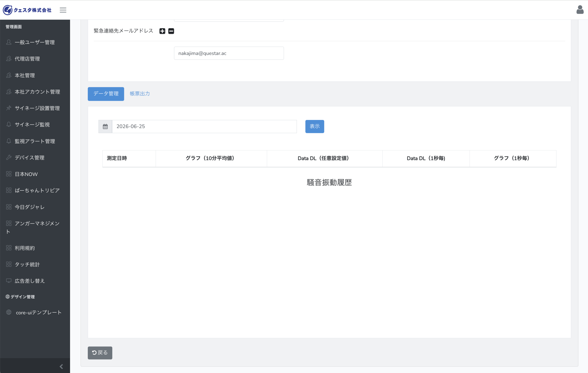Open core-uiテンプレート link

coord(35,312)
